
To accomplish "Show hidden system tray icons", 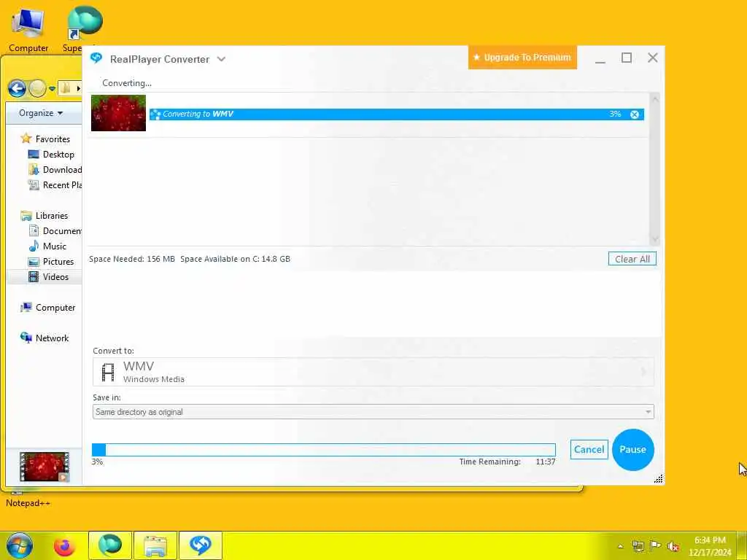I will (x=620, y=546).
